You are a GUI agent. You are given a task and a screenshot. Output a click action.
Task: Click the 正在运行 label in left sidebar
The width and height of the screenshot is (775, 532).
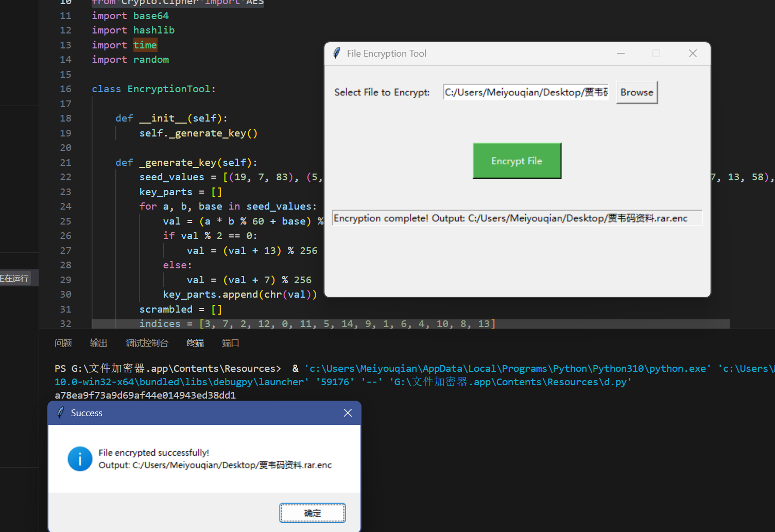click(15, 279)
